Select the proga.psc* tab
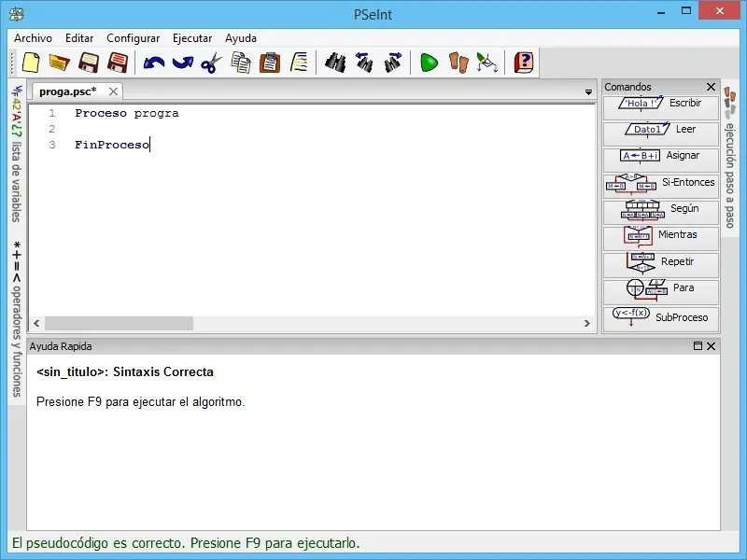 (67, 91)
